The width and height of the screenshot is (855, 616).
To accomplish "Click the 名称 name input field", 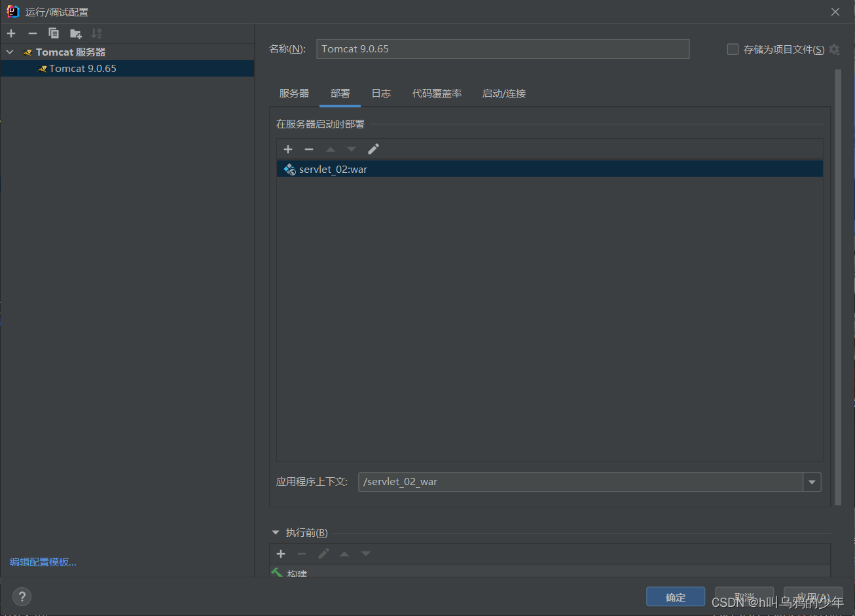I will (x=503, y=49).
